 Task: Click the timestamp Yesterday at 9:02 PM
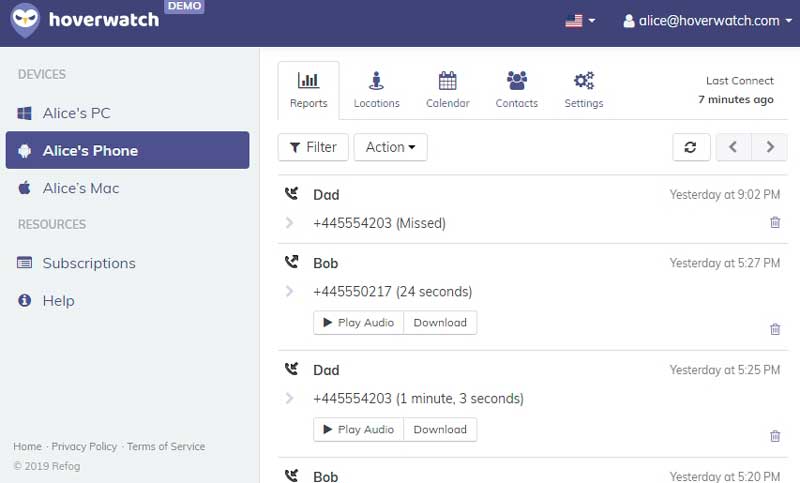point(724,194)
